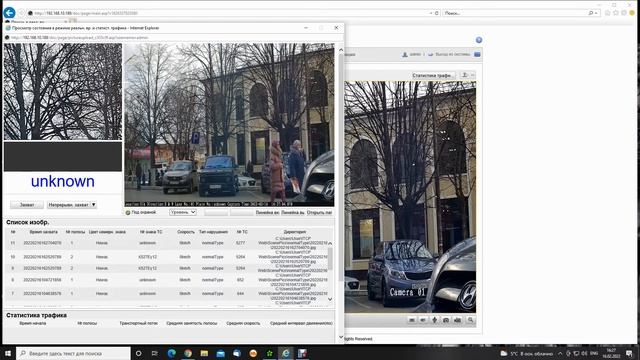
Task: Open the 'Непрерывн. захват' dropdown
Action: pos(72,205)
